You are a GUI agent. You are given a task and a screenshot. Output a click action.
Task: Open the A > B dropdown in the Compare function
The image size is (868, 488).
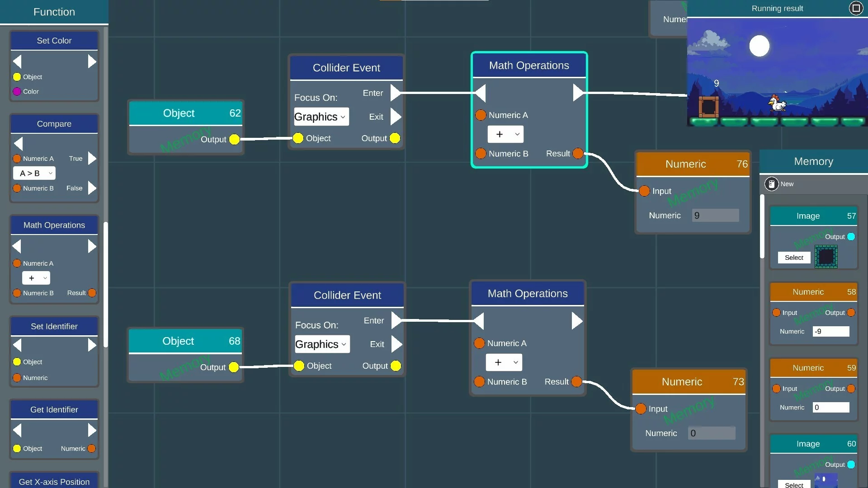(x=34, y=173)
